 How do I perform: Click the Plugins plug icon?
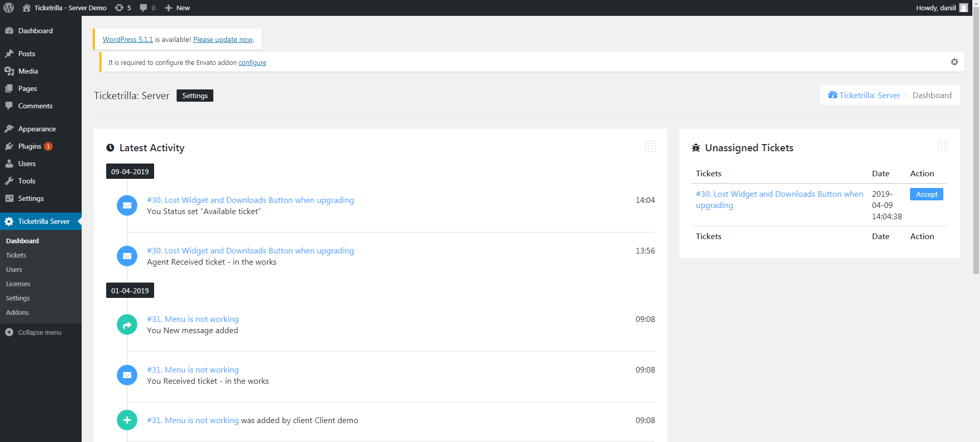[x=9, y=146]
